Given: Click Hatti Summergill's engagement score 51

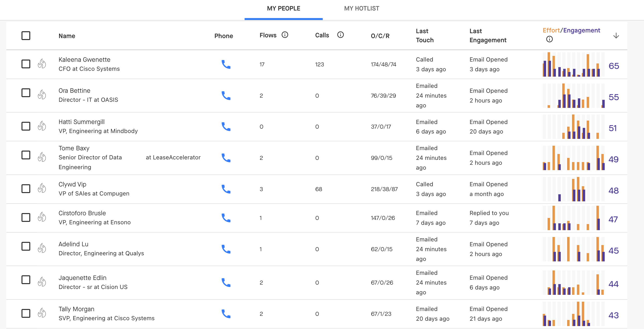Looking at the screenshot, I should (613, 128).
